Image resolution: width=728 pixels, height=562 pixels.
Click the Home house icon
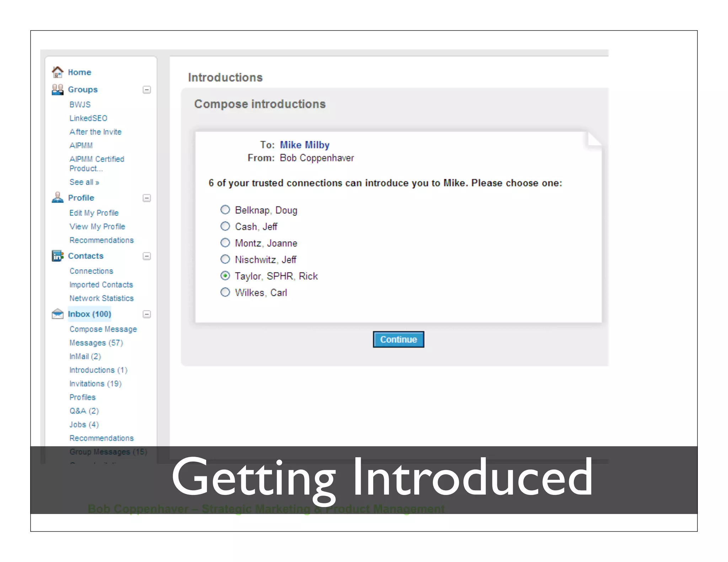pyautogui.click(x=58, y=72)
